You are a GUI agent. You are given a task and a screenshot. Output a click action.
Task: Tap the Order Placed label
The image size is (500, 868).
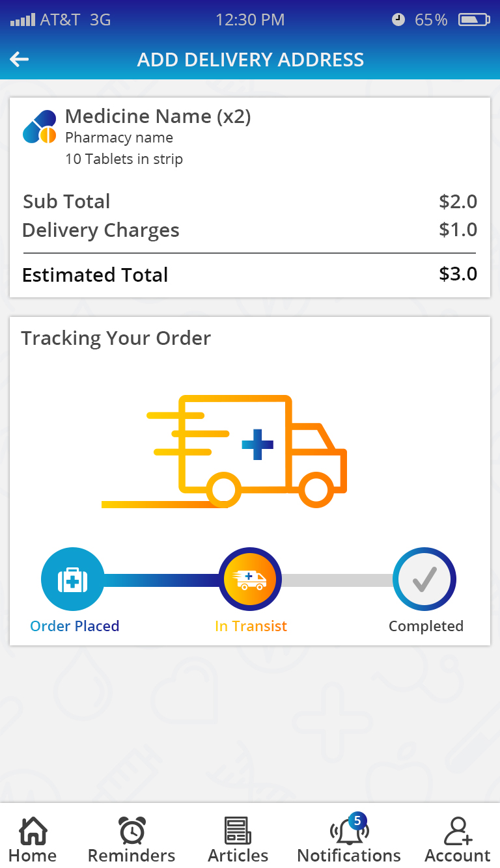(x=75, y=626)
